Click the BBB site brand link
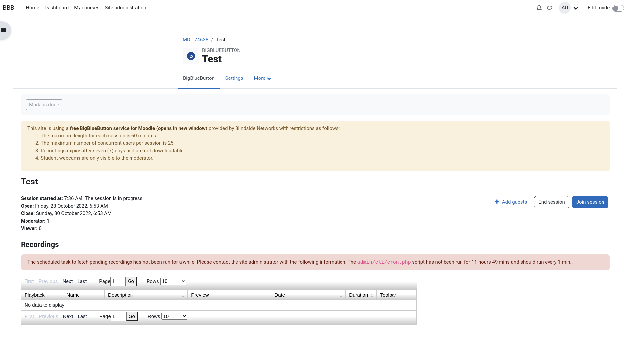Screen dimensions: 629x364 [x=8, y=8]
